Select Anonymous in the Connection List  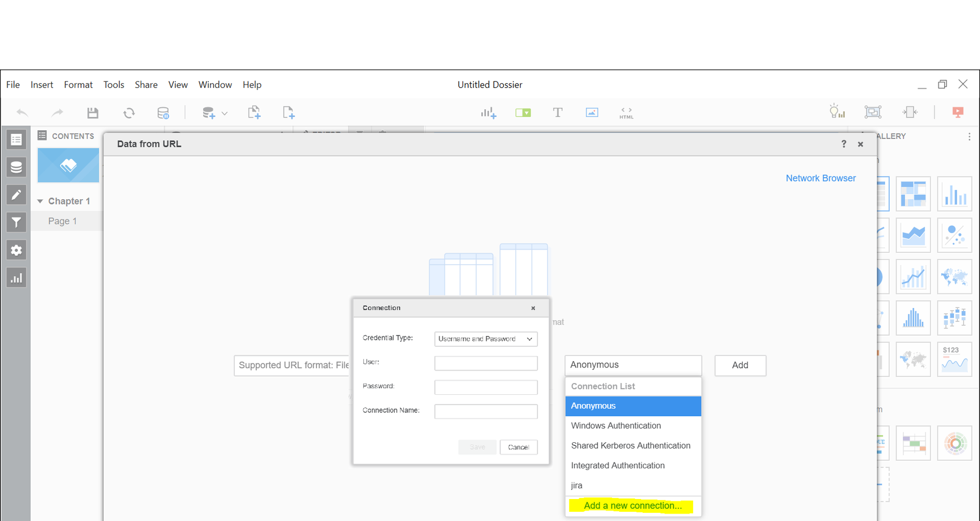pyautogui.click(x=633, y=406)
